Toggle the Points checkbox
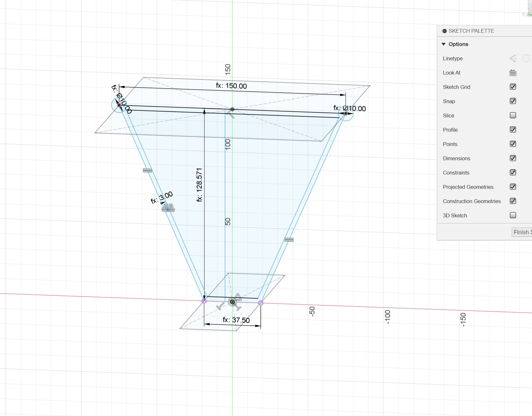532x416 pixels. pyautogui.click(x=513, y=144)
